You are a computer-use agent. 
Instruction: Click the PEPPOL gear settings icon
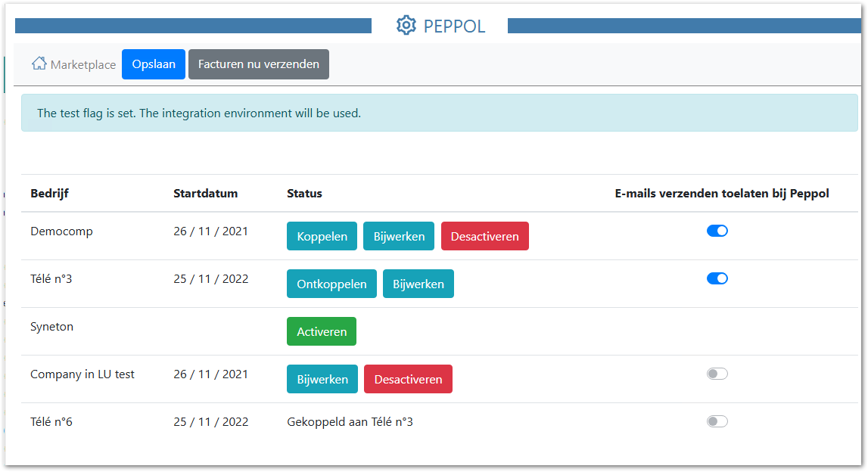coord(406,26)
